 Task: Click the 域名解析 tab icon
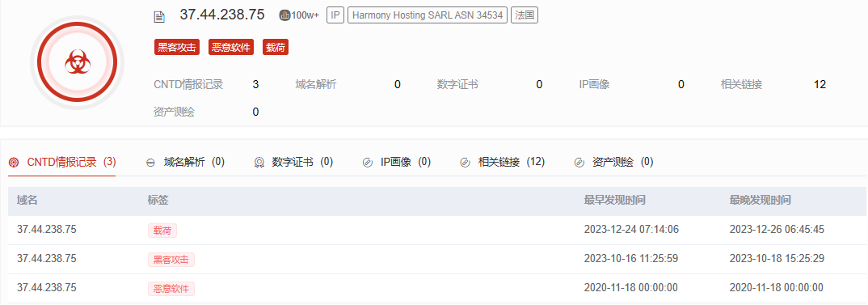(150, 163)
